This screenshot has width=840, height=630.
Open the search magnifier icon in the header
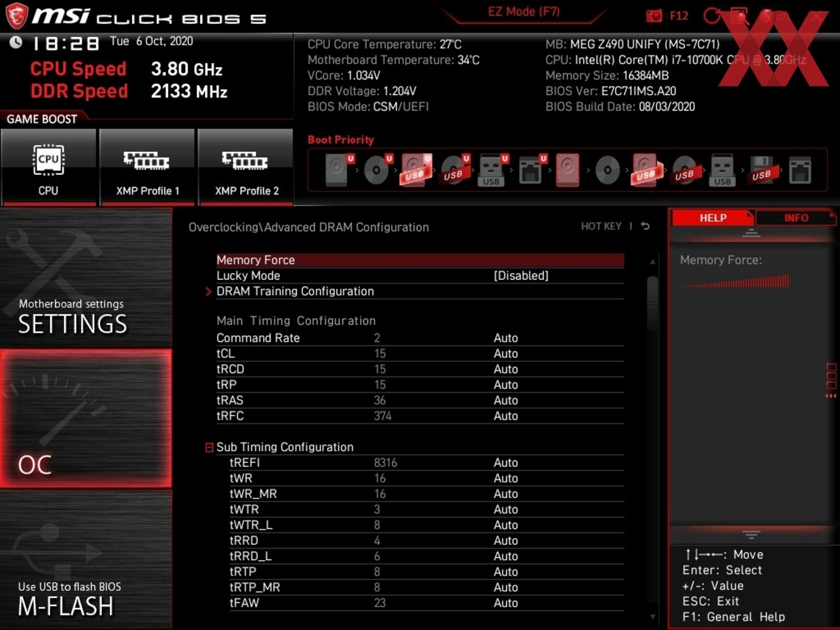pyautogui.click(x=739, y=16)
